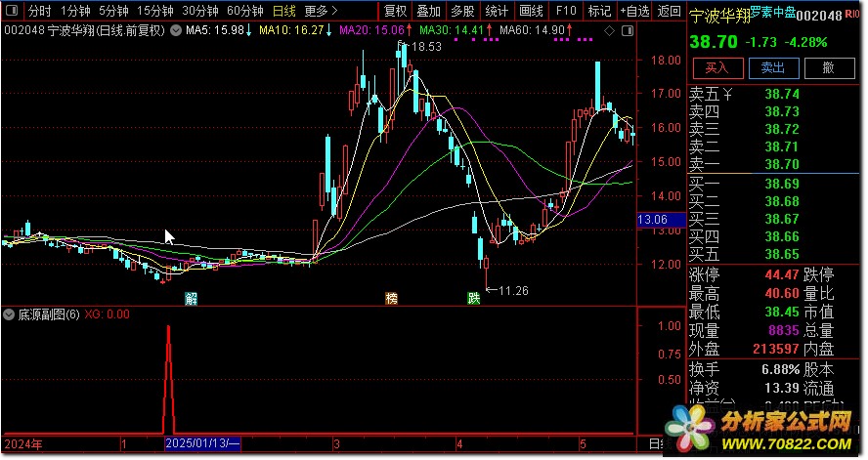
Task: Click the 撤 cancel order button
Action: [829, 68]
